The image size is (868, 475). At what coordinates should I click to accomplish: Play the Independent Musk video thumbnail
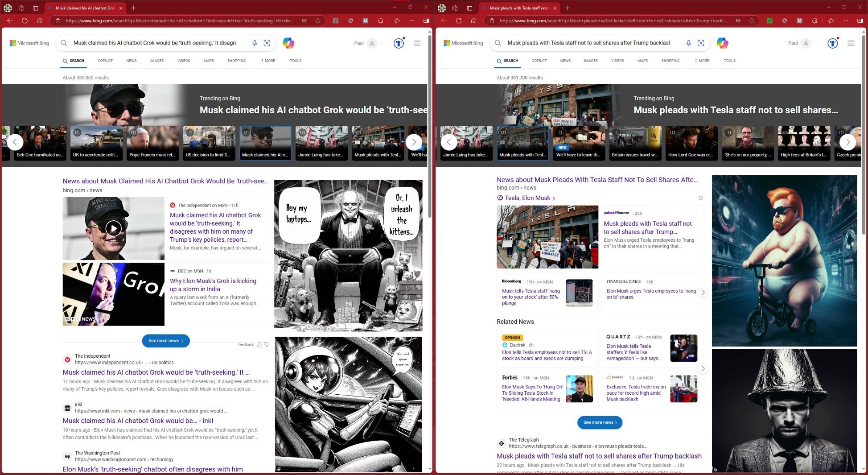coord(113,228)
